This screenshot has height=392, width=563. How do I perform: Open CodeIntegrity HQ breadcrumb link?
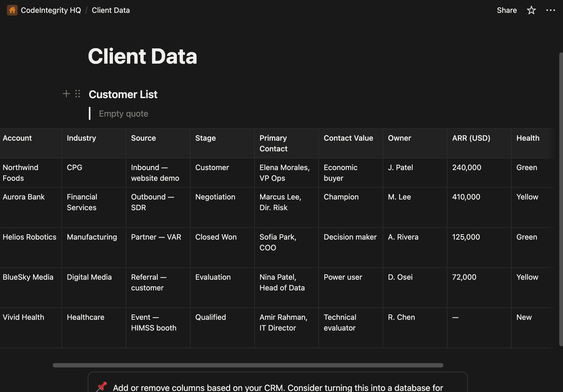(x=51, y=10)
